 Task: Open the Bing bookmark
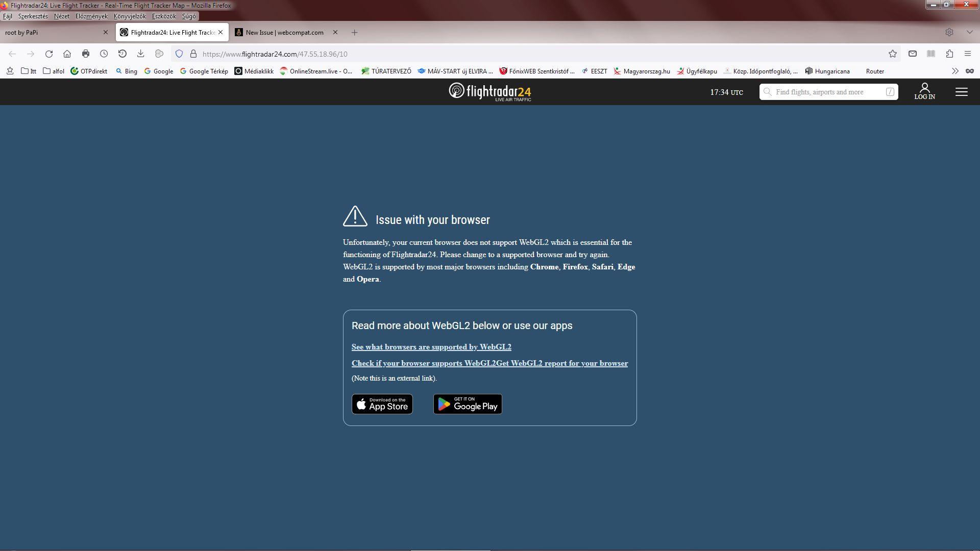coord(126,71)
